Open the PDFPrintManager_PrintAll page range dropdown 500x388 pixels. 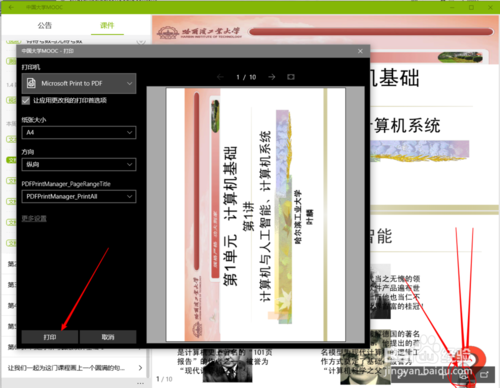click(79, 196)
